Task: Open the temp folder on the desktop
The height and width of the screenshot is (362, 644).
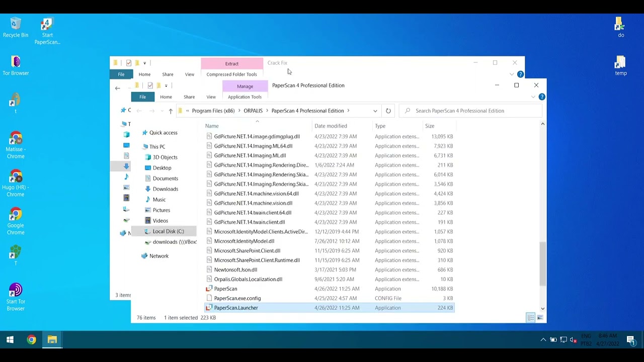Action: point(620,65)
